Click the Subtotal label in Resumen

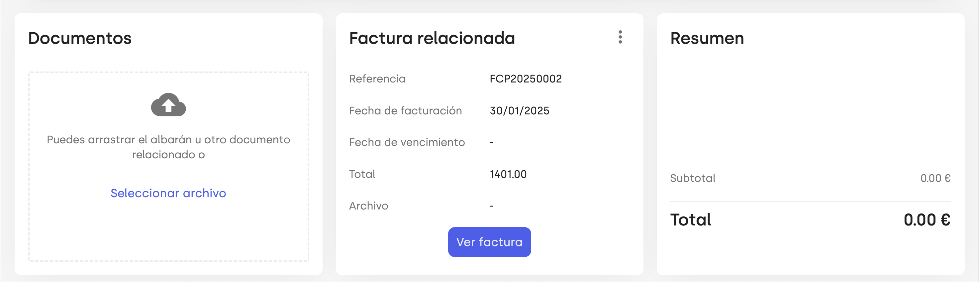pos(692,178)
